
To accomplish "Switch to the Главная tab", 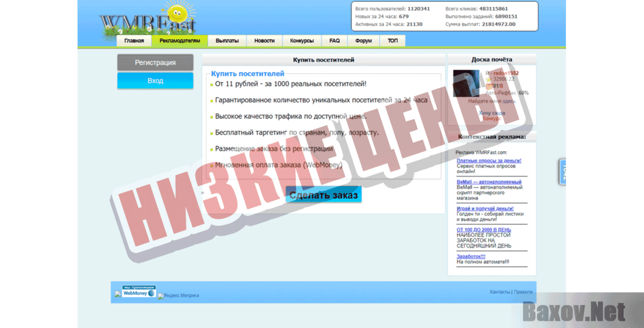I will pos(134,40).
